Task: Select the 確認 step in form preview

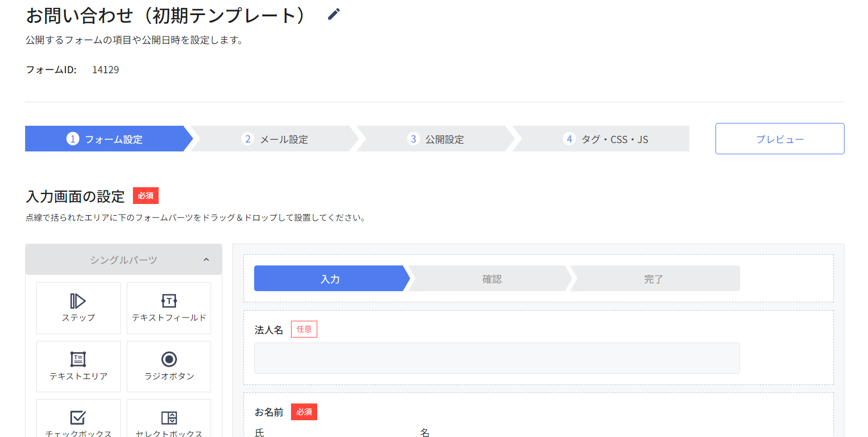Action: [492, 279]
